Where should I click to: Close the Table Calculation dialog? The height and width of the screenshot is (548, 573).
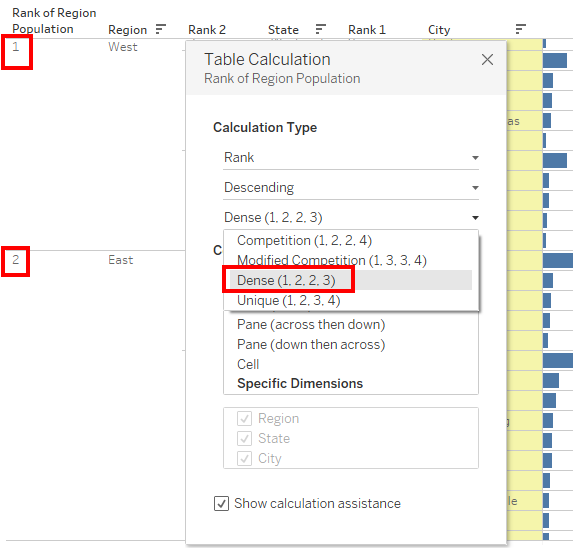click(487, 59)
